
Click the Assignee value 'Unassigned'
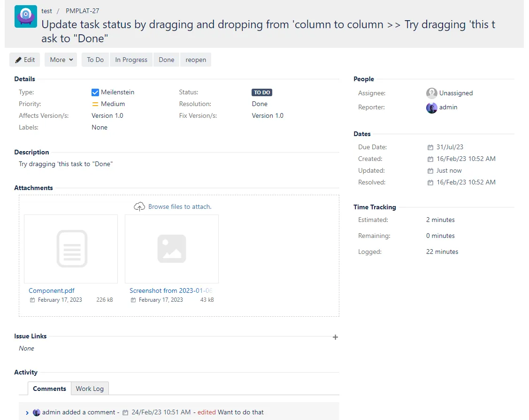pos(456,93)
